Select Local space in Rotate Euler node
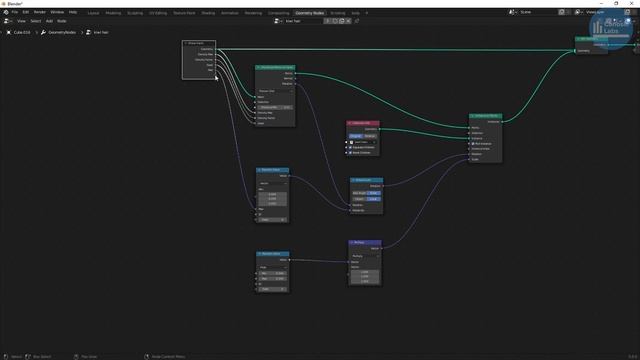 coord(374,199)
